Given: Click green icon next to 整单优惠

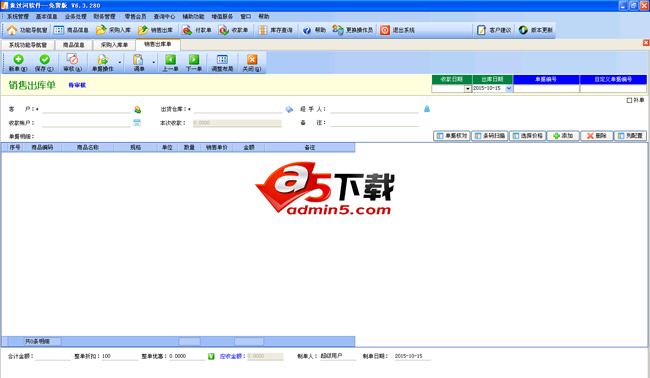Looking at the screenshot, I should [x=211, y=356].
